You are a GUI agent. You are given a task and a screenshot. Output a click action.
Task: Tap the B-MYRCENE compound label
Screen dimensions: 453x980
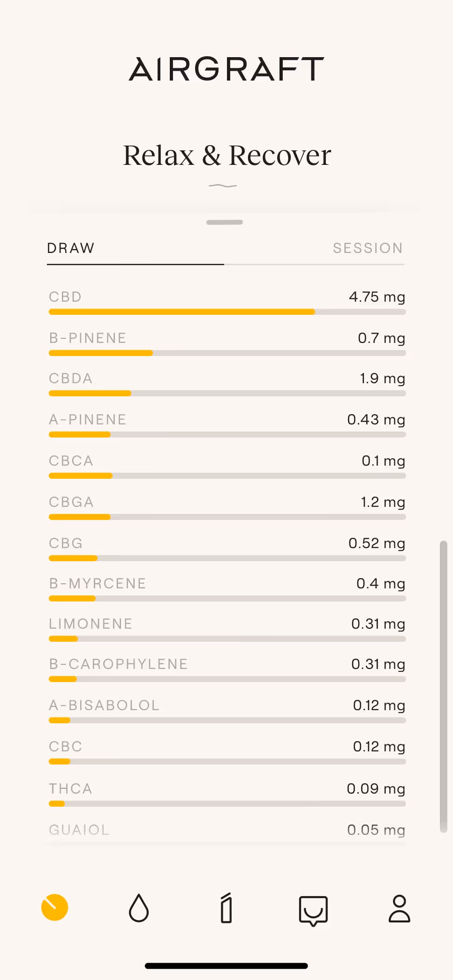pyautogui.click(x=98, y=584)
